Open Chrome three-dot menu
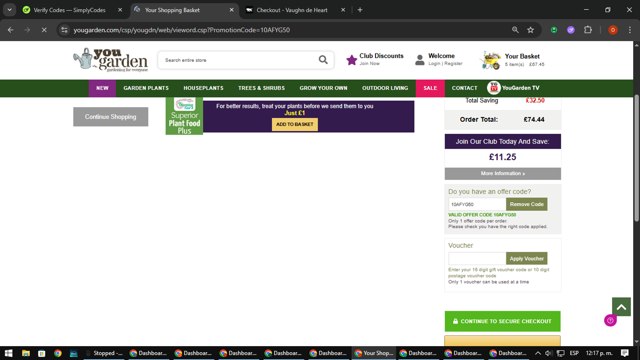Screen dimensions: 640x360 (x=630, y=30)
